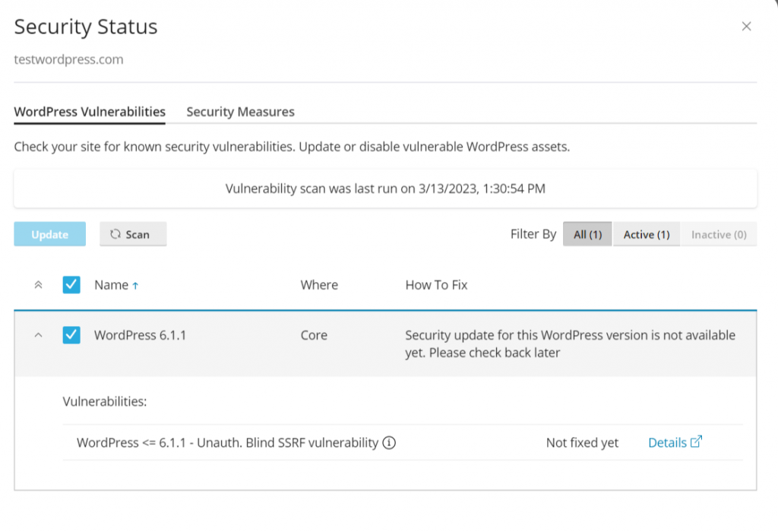Click the collapse-all double chevron in the header row
Screen dimensions: 778x532
(38, 284)
